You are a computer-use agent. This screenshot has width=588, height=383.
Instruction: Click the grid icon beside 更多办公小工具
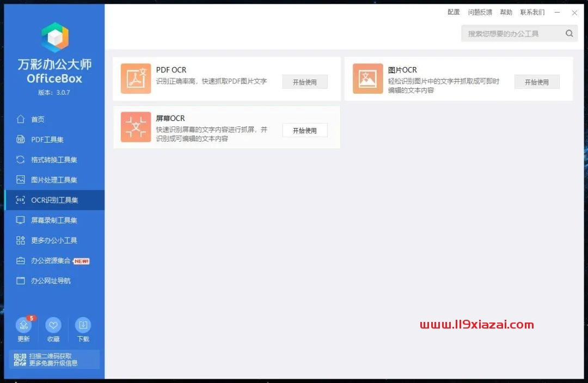21,240
